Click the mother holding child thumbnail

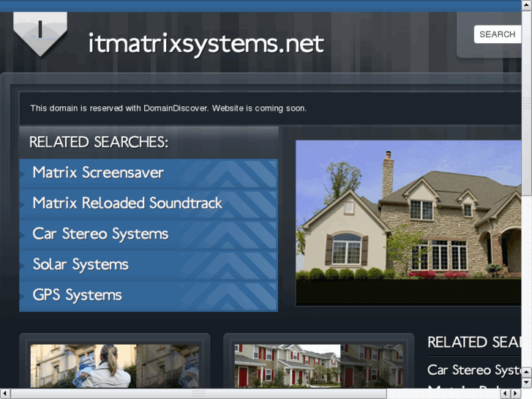click(115, 366)
